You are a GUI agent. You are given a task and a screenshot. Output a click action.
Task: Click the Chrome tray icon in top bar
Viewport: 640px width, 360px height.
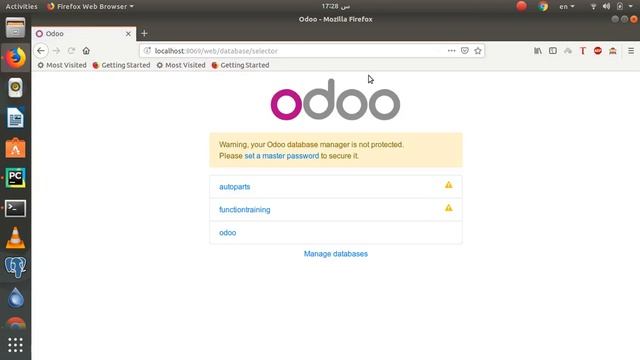pyautogui.click(x=543, y=7)
